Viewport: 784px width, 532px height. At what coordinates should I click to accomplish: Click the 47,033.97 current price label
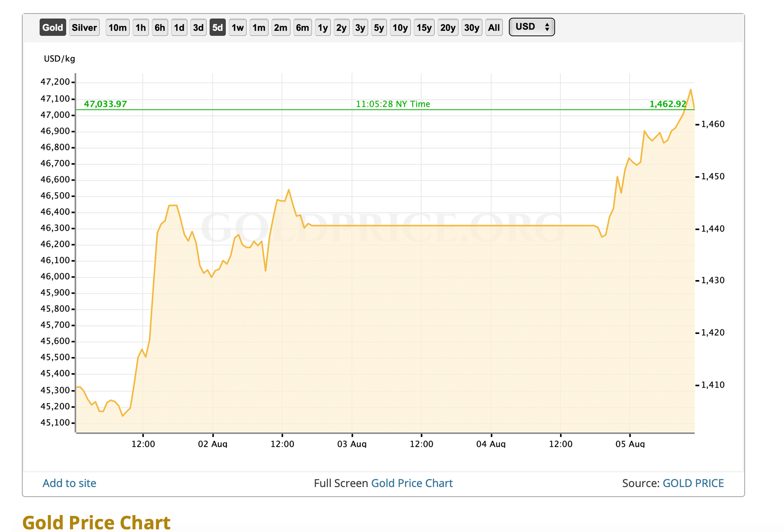(x=105, y=104)
